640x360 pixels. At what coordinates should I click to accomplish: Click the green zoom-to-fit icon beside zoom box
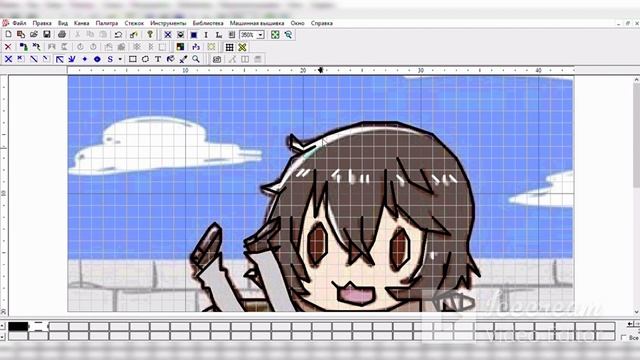click(x=275, y=35)
